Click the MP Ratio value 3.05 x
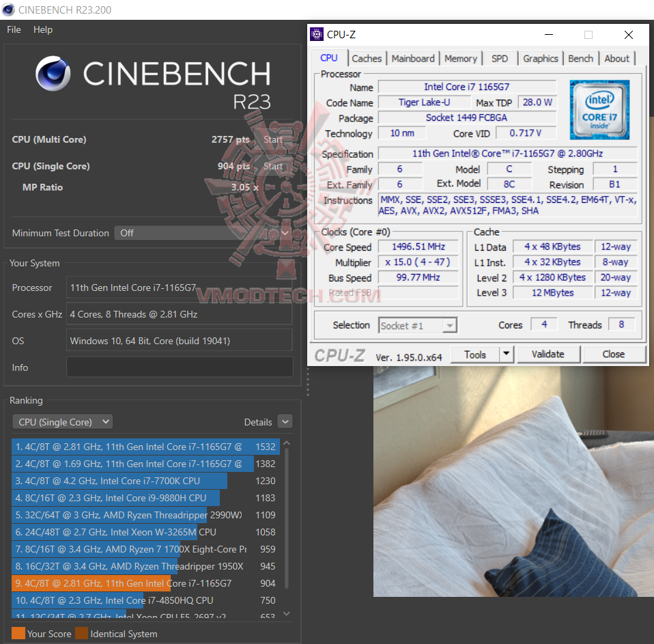Viewport: 654px width, 644px height. tap(245, 187)
